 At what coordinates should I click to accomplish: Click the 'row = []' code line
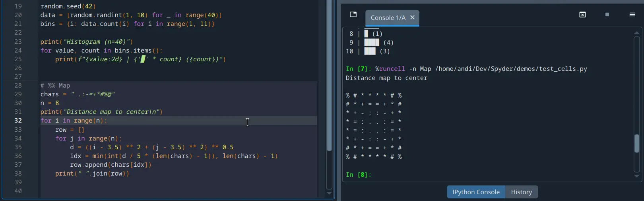click(70, 130)
